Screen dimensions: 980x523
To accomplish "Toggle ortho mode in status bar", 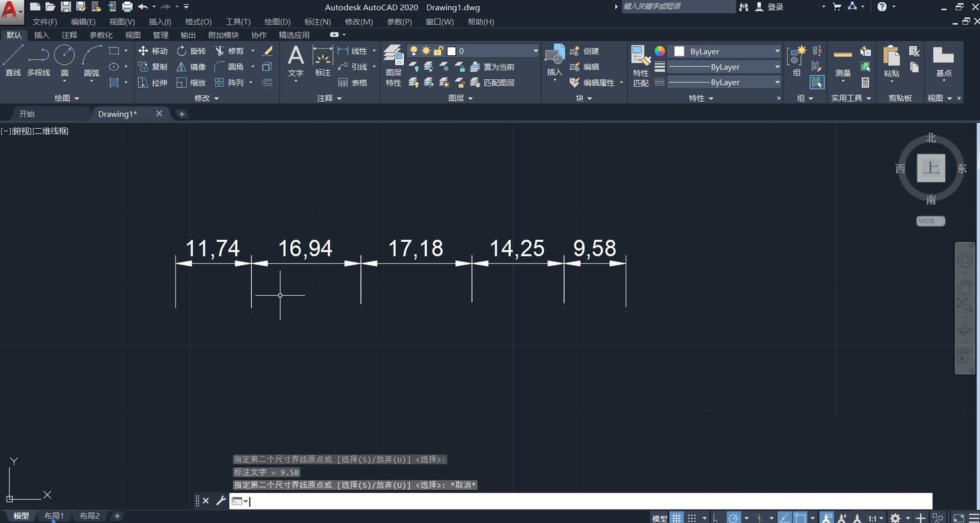I will coord(715,518).
